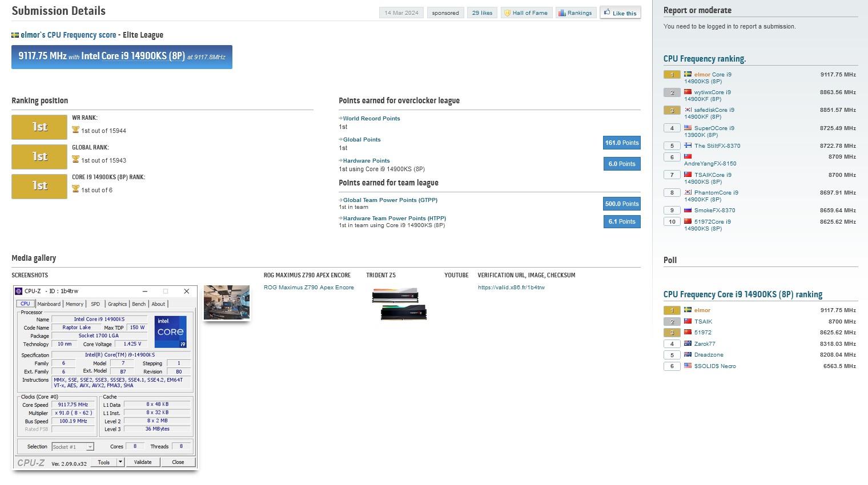Click the 500.0 Points badge
This screenshot has width=868, height=485.
[x=622, y=204]
